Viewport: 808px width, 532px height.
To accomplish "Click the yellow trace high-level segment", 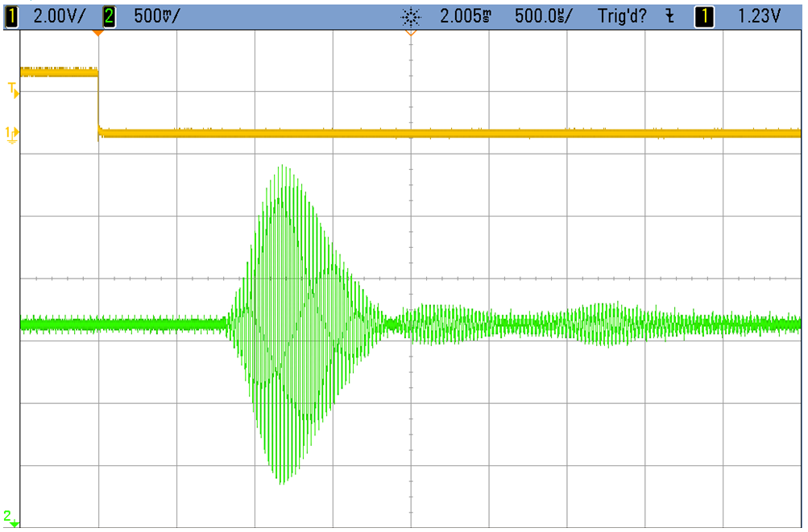I will [x=58, y=72].
